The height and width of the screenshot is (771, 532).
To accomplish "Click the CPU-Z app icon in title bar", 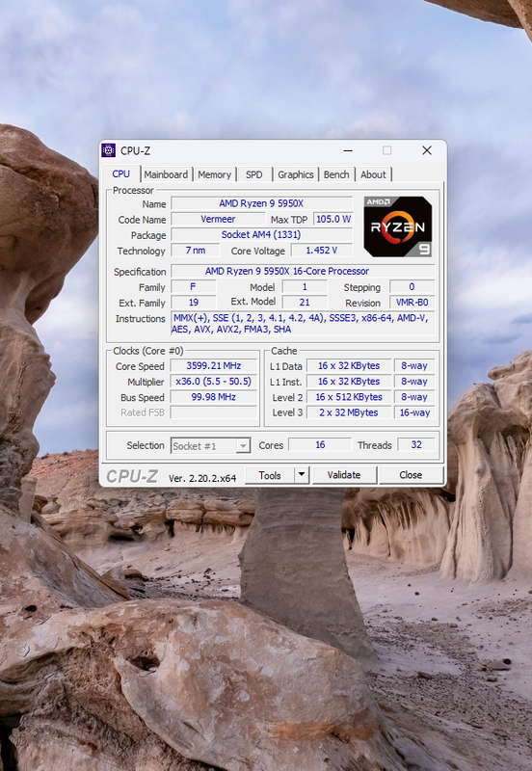I will tap(108, 150).
